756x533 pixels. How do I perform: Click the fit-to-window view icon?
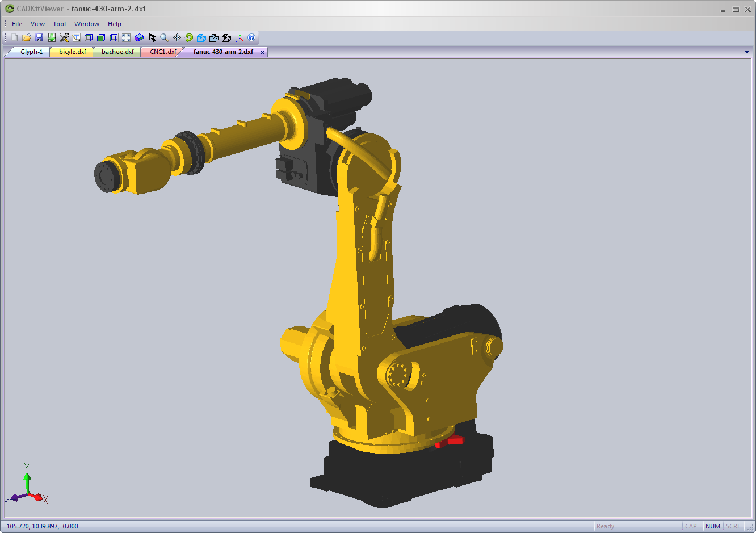pyautogui.click(x=125, y=37)
